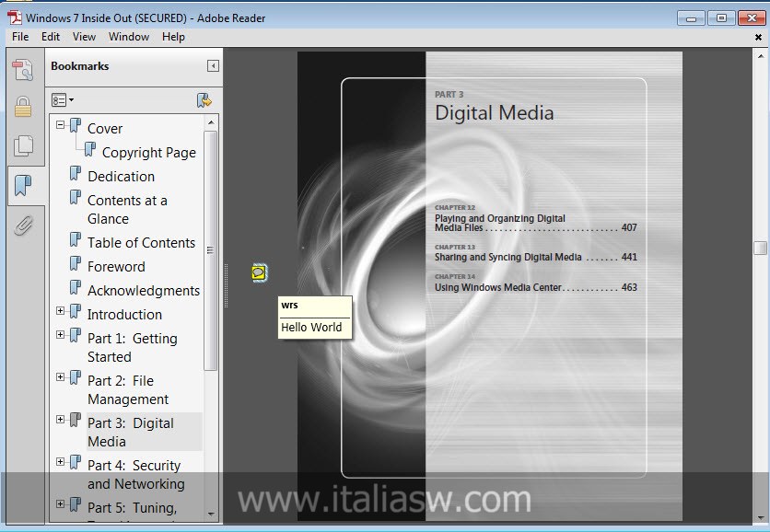Click the Foreword bookmark icon
This screenshot has width=770, height=532.
(x=76, y=263)
